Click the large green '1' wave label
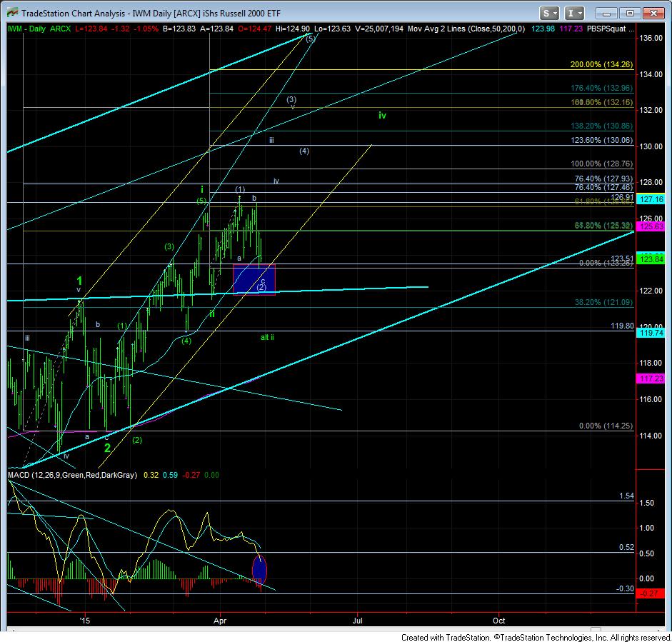672x642 pixels. click(79, 281)
